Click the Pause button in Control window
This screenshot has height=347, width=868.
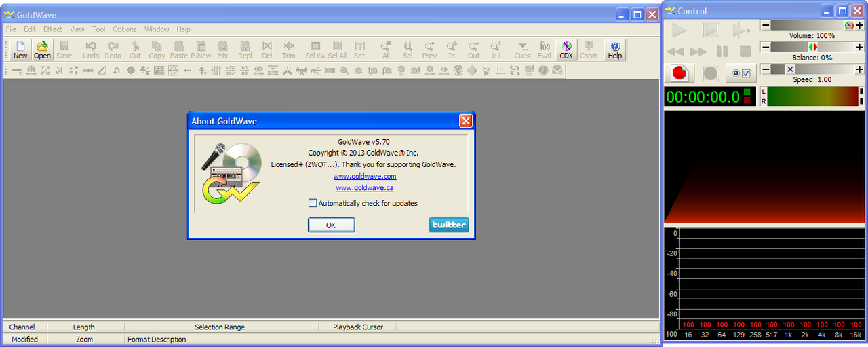(x=722, y=52)
